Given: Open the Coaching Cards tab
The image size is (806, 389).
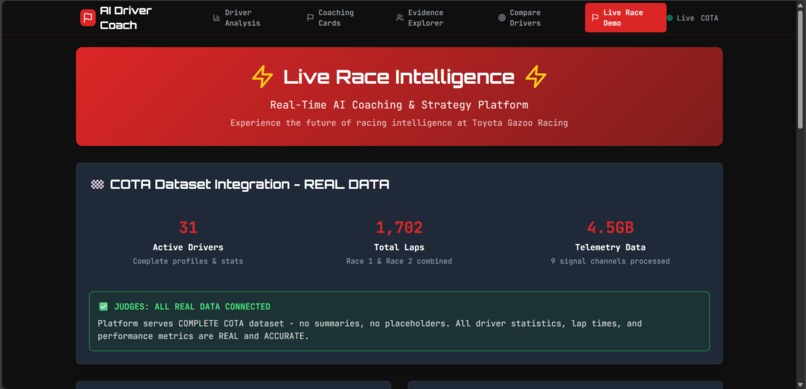Looking at the screenshot, I should coord(331,18).
